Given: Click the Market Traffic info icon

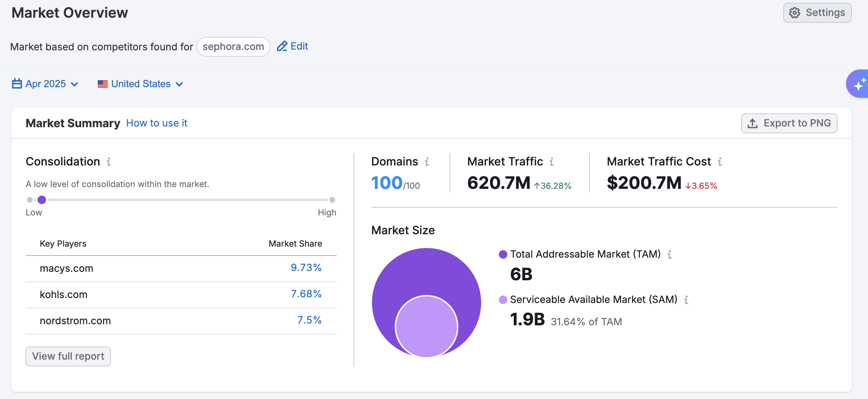Looking at the screenshot, I should tap(552, 162).
